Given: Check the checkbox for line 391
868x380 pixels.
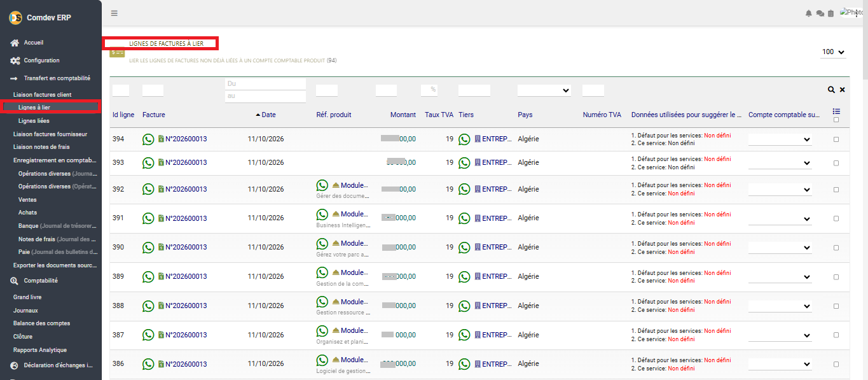Looking at the screenshot, I should (x=836, y=218).
